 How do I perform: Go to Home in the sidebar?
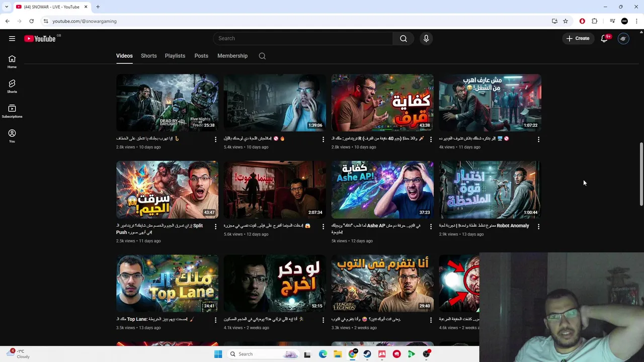pos(12,62)
